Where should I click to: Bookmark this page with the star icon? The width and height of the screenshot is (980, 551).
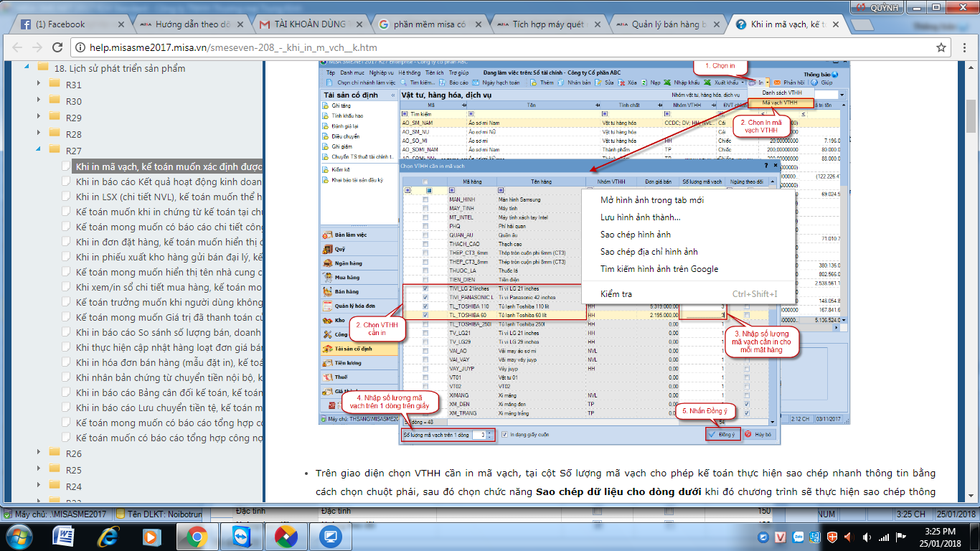pos(941,48)
